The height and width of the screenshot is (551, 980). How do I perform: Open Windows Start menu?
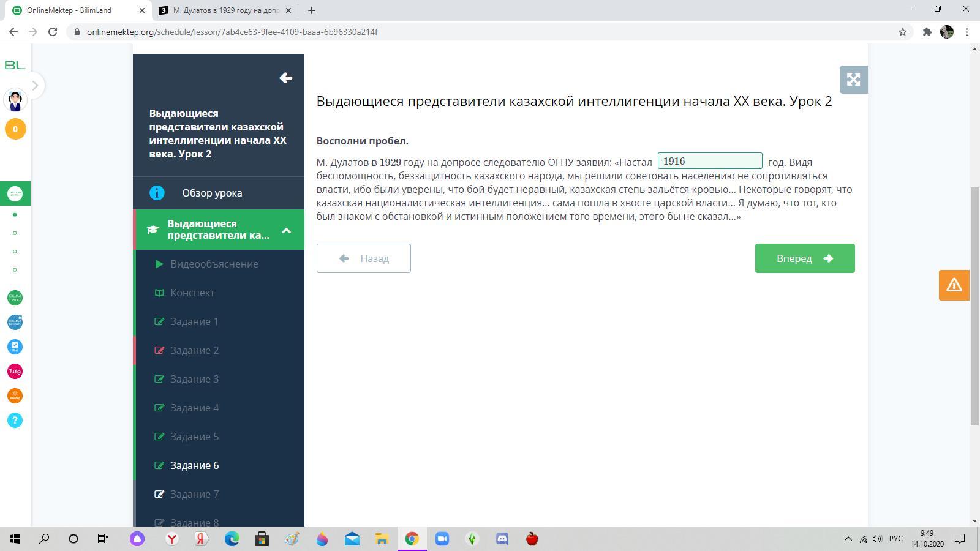[x=15, y=539]
